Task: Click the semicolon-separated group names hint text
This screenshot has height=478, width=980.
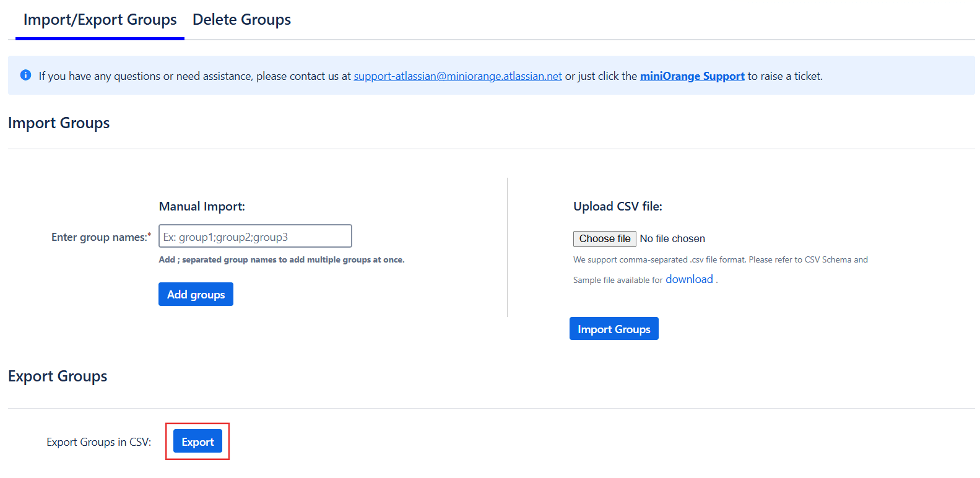Action: click(x=281, y=260)
